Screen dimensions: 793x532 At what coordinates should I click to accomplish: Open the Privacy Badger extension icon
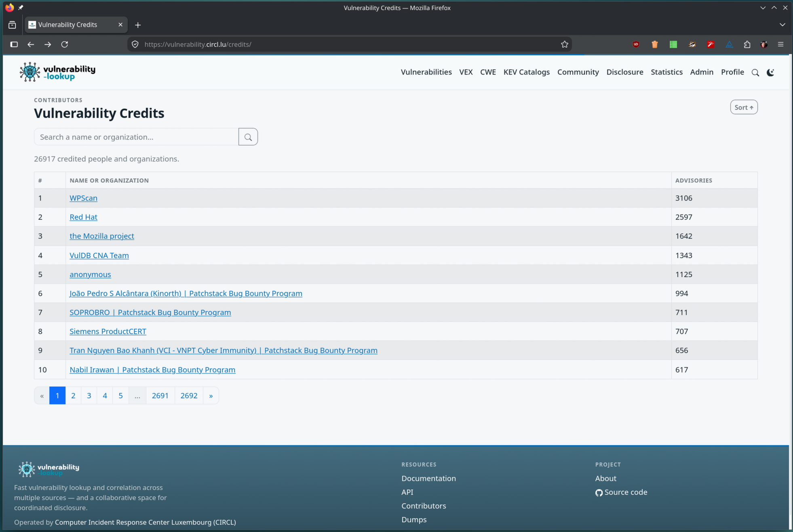click(x=692, y=44)
